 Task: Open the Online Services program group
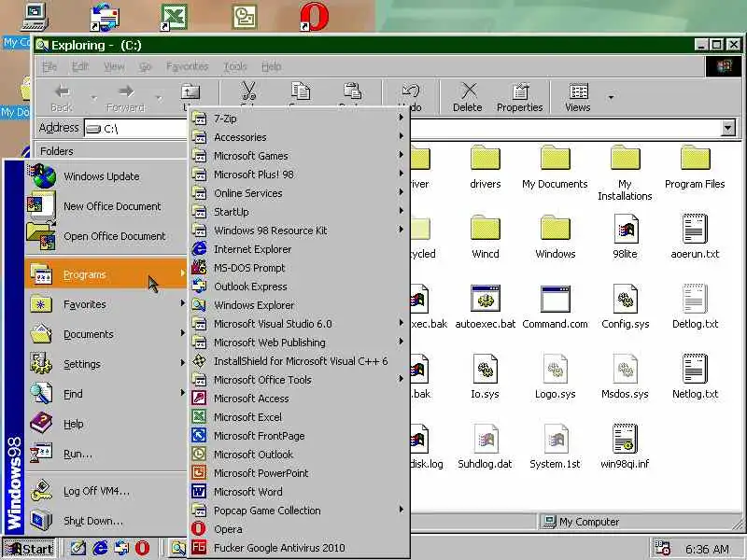[299, 193]
